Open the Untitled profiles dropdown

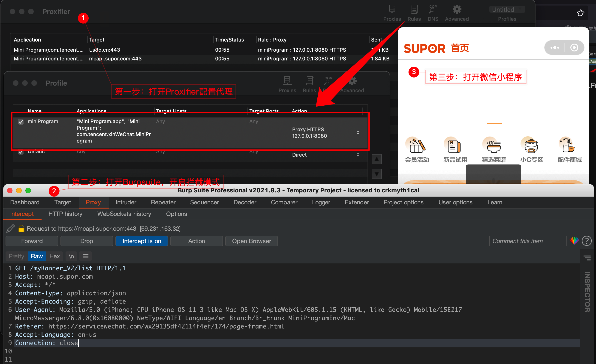click(x=507, y=10)
